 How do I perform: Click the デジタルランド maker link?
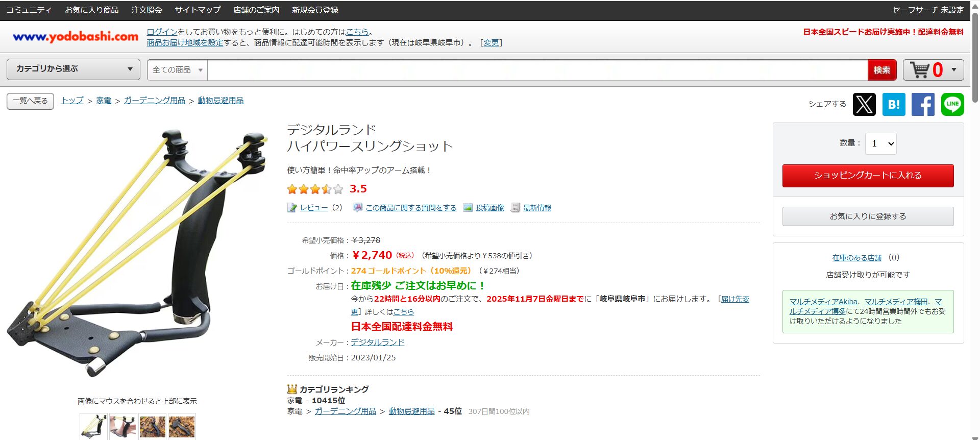pyautogui.click(x=377, y=343)
